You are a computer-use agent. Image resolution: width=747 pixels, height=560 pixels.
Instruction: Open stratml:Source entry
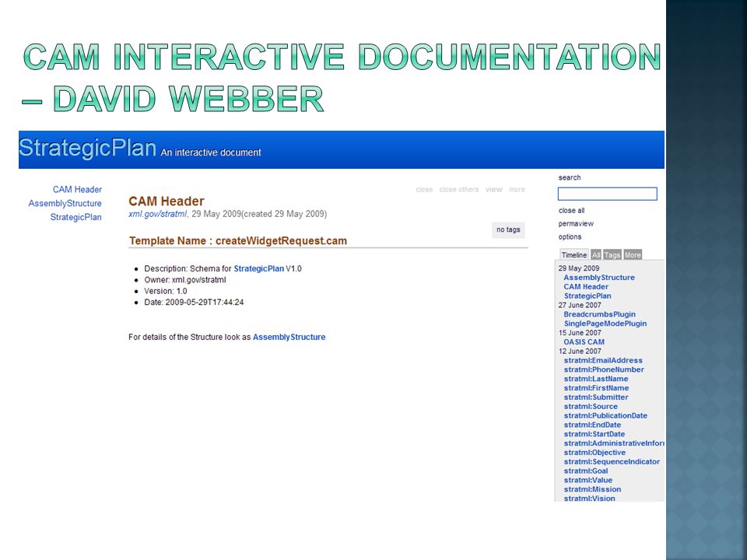591,407
